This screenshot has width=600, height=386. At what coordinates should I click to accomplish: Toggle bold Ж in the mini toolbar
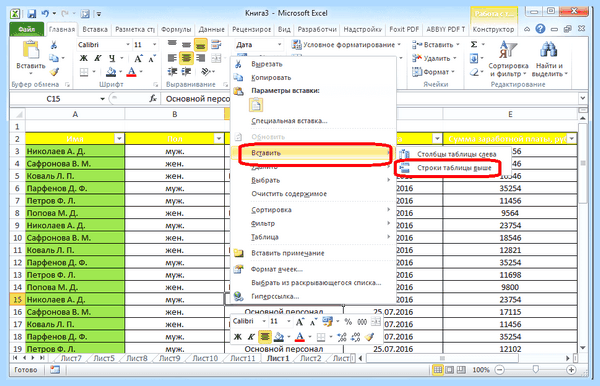click(238, 337)
